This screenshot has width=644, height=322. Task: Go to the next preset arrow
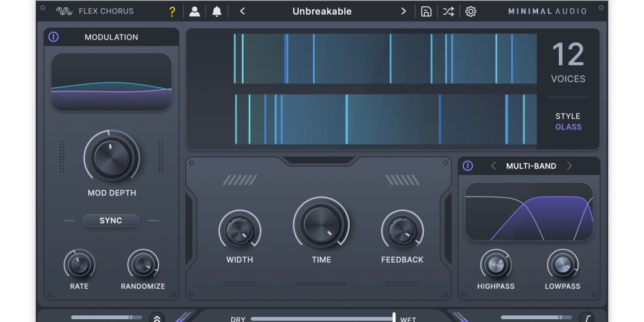(403, 11)
